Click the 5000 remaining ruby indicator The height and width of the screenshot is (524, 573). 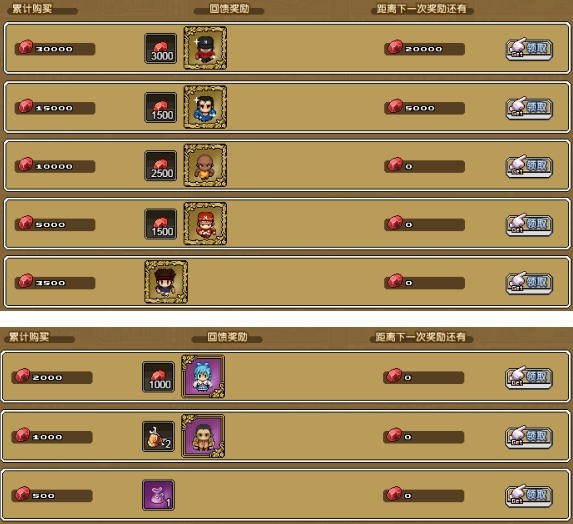[424, 107]
